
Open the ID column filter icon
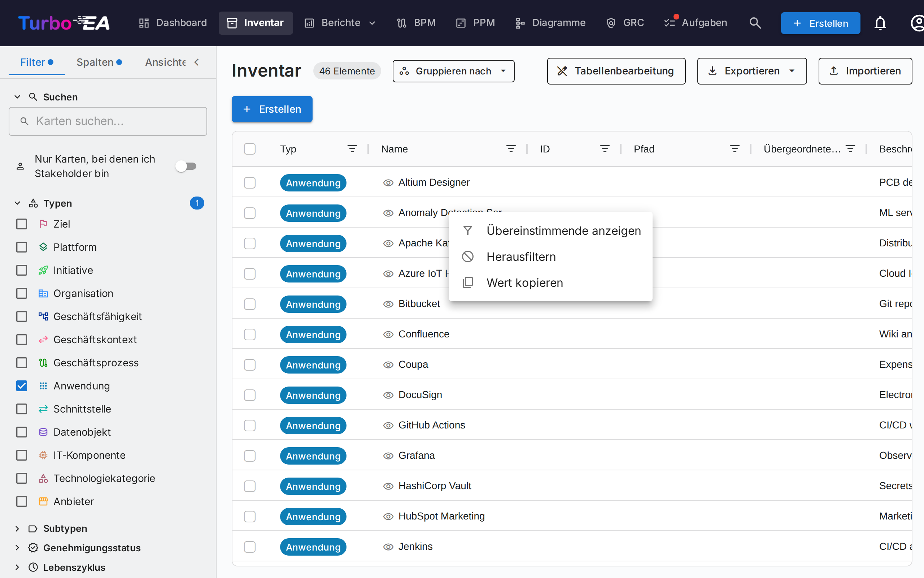tap(605, 149)
